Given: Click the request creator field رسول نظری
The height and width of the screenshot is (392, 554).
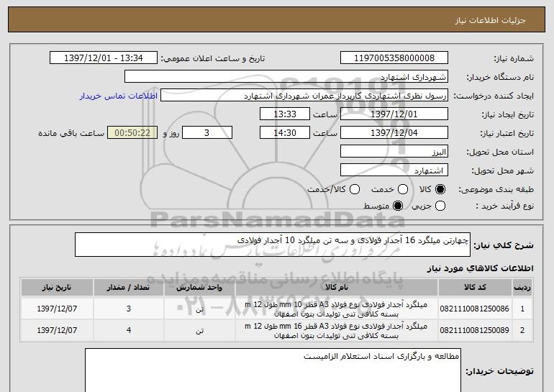Looking at the screenshot, I should 304,96.
